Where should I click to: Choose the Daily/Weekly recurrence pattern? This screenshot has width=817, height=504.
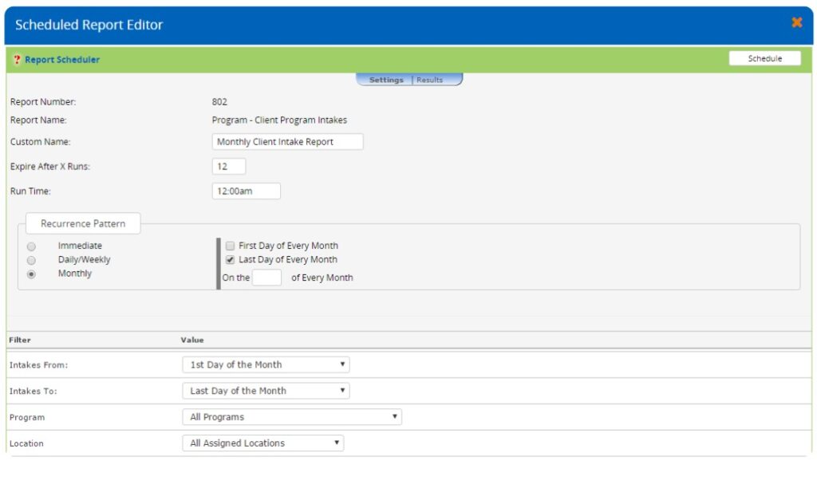pos(31,259)
